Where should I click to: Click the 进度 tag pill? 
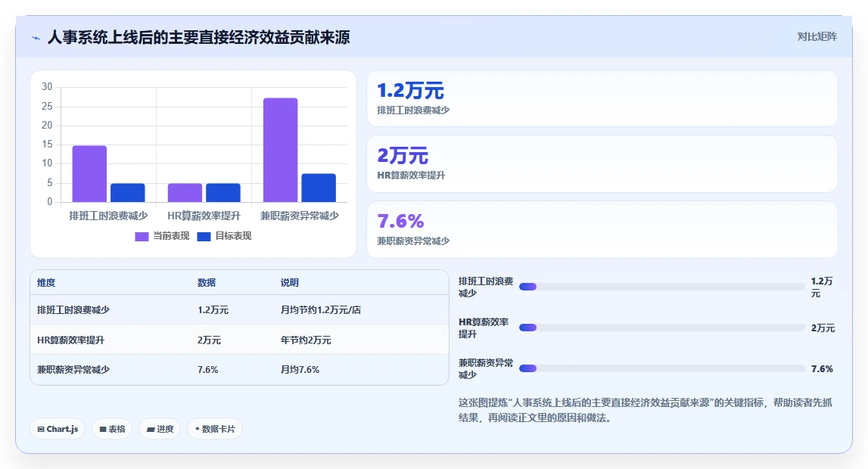(x=160, y=429)
